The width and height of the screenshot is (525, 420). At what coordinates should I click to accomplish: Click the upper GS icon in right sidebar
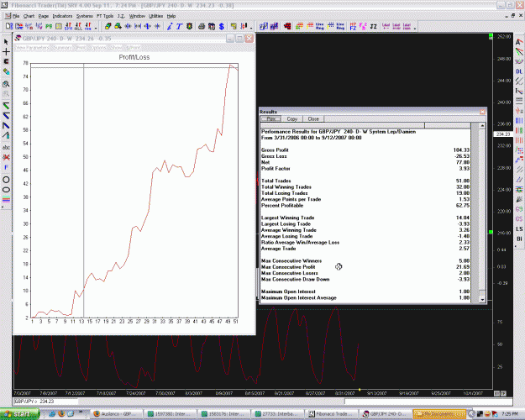pyautogui.click(x=519, y=209)
